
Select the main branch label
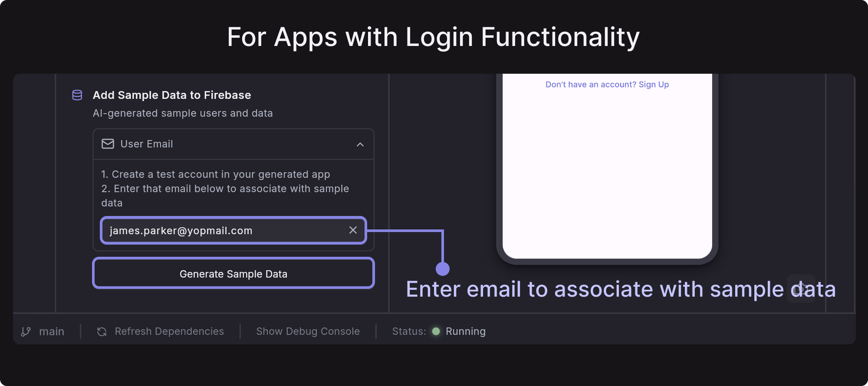coord(52,331)
